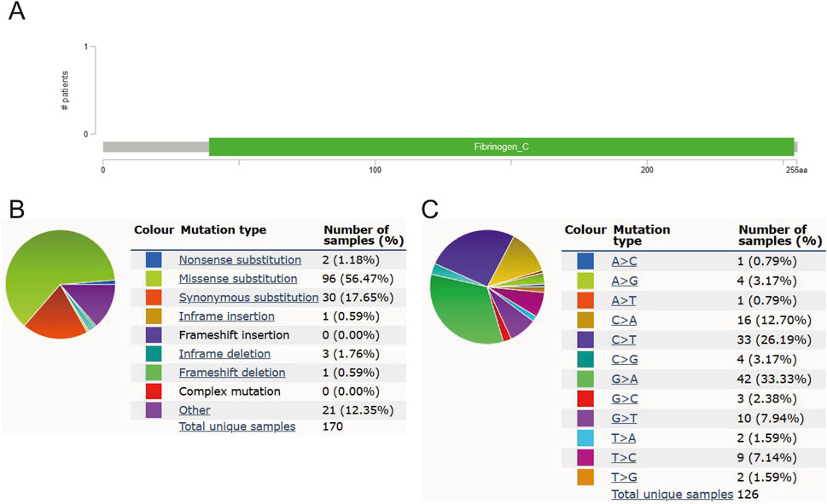The width and height of the screenshot is (827, 504).
Task: Click the T>G orange colour swatch
Action: 585,477
